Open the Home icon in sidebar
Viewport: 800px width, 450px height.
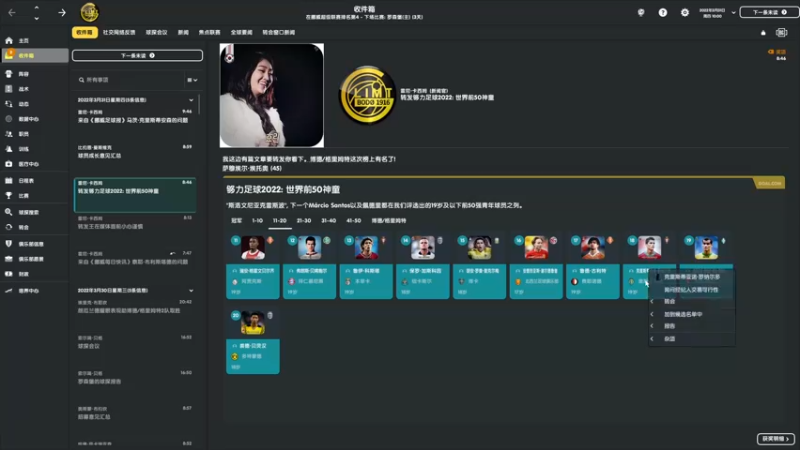click(9, 40)
